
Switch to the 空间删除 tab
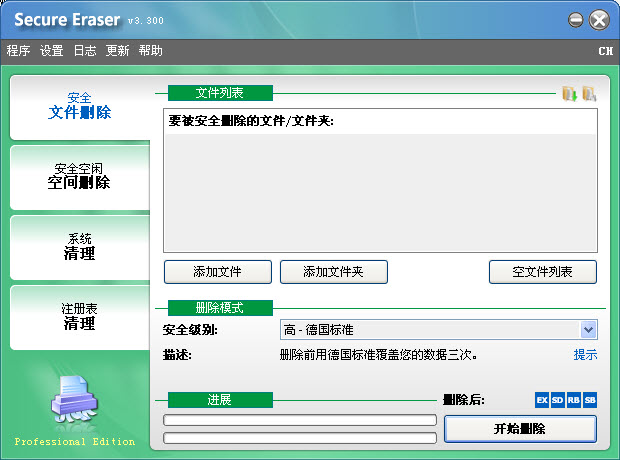click(80, 176)
